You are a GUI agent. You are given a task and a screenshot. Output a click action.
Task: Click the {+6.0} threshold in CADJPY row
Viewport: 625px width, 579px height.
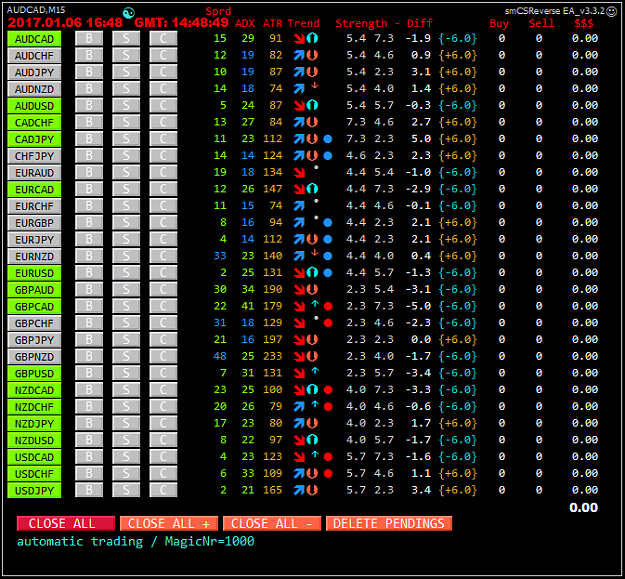458,139
